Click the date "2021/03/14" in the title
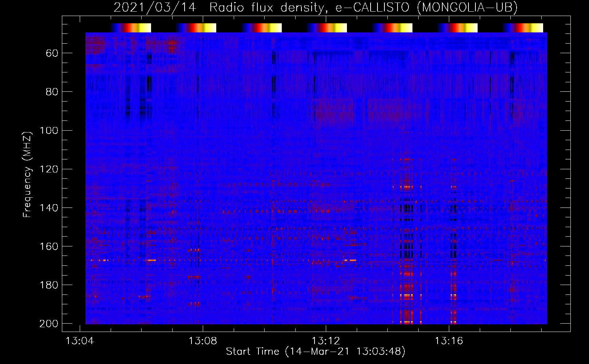Screen dimensions: 589x364 [155, 7]
